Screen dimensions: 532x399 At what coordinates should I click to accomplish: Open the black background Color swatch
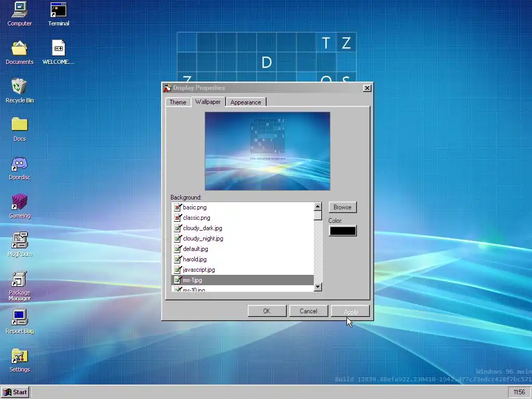click(x=343, y=231)
